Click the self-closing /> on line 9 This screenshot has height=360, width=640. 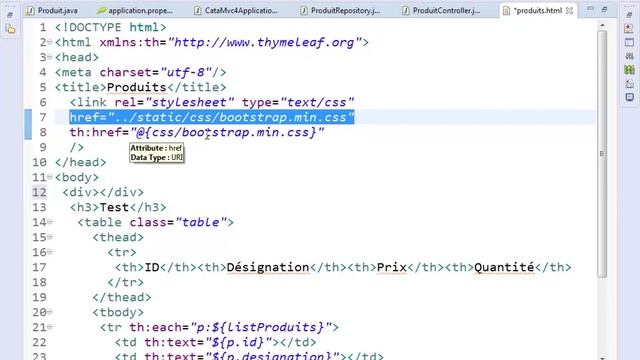click(x=77, y=147)
